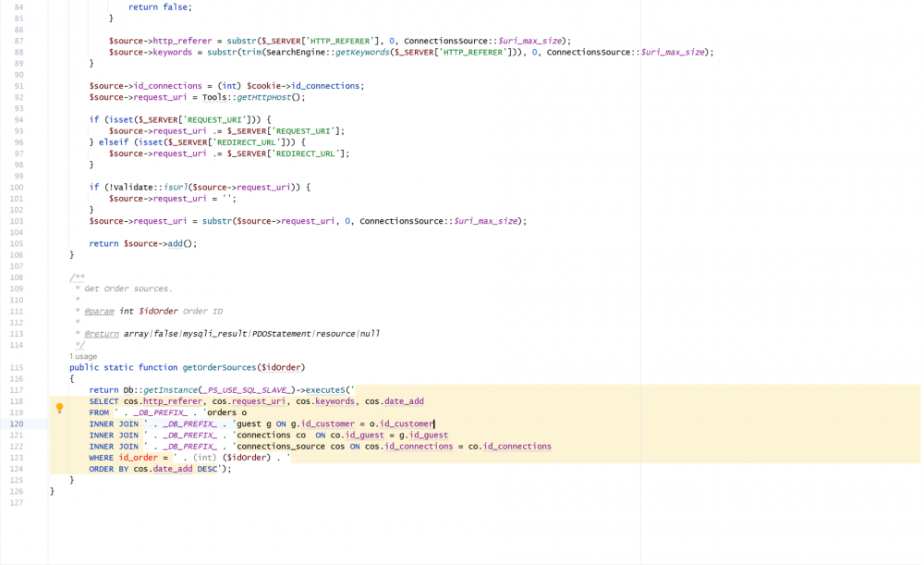This screenshot has height=565, width=924.
Task: Click the 'public' keyword of the function declaration
Action: (84, 367)
